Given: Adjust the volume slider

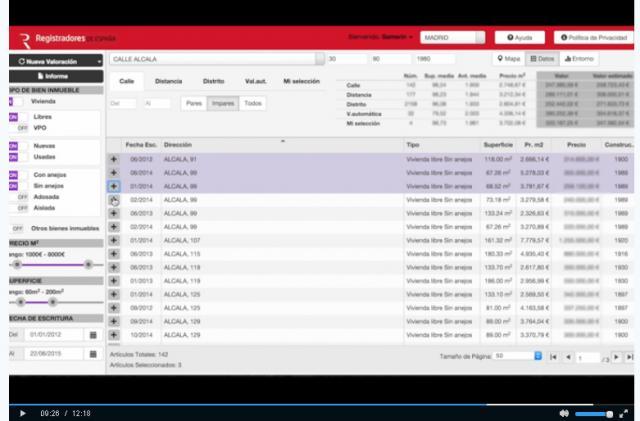Looking at the screenshot, I should click(594, 414).
